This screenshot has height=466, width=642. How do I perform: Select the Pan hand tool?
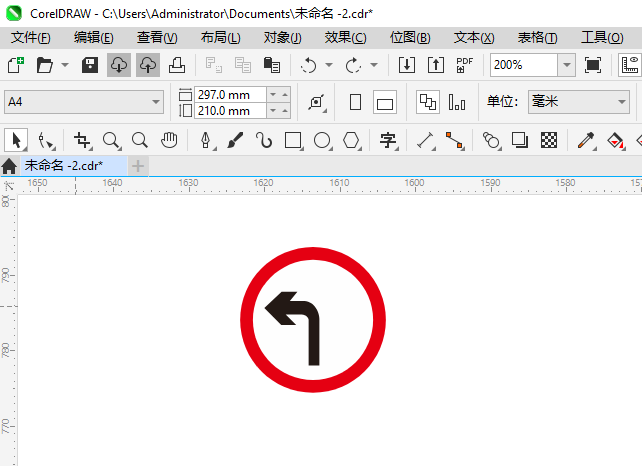tap(169, 140)
